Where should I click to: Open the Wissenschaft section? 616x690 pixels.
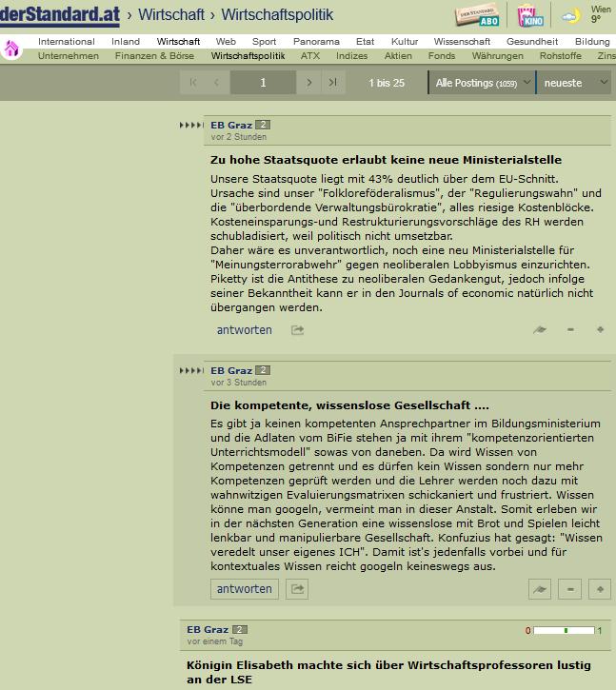pos(462,41)
